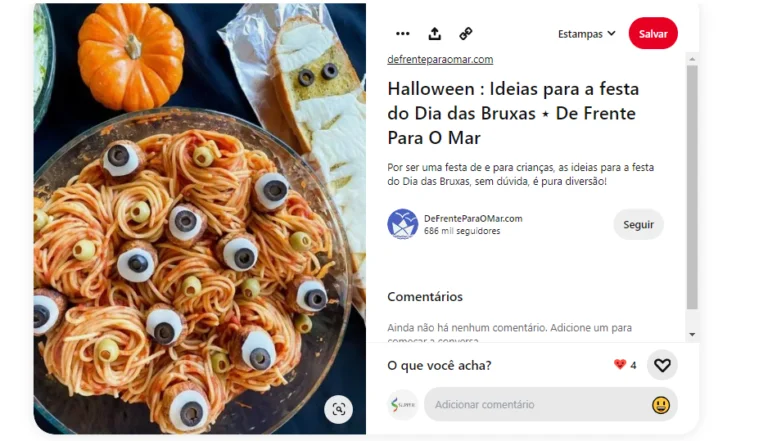Click the chevron next to Estampas
This screenshot has width=768, height=441.
click(611, 33)
